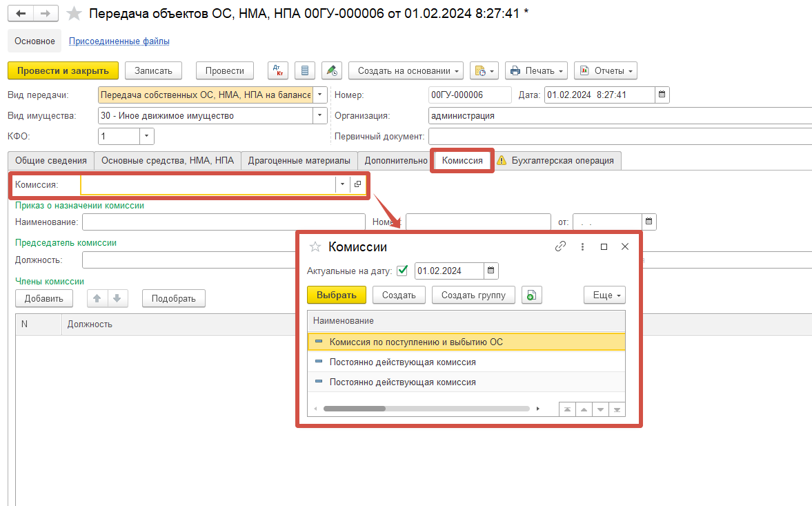The image size is (812, 506).
Task: Click Добавить under Члены комиссии
Action: point(44,298)
